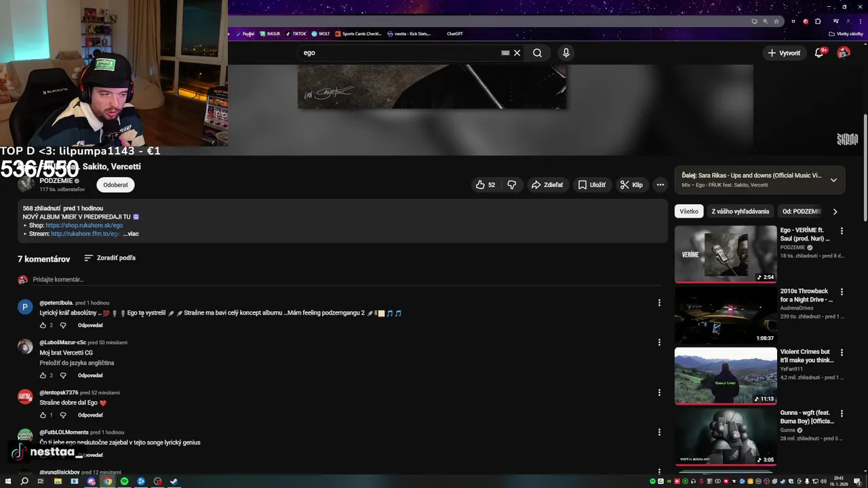Open Windows Start button
Screen dimensions: 868x488
pos(8,481)
